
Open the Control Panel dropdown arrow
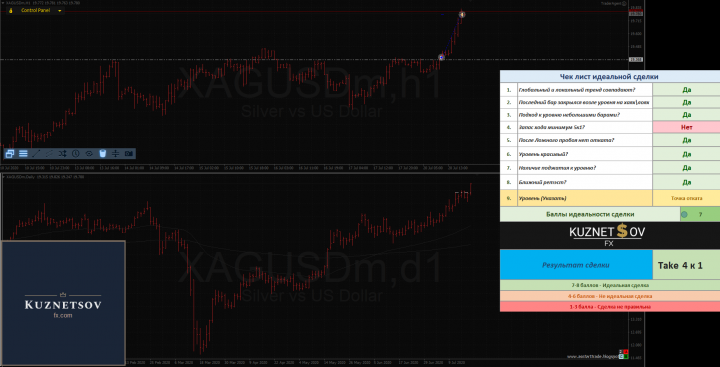click(60, 10)
